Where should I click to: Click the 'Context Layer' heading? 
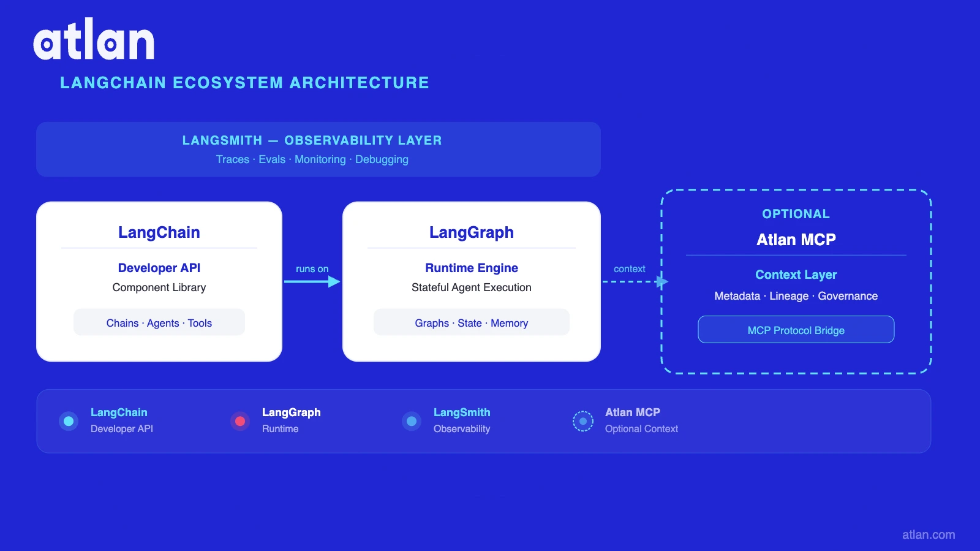click(796, 275)
